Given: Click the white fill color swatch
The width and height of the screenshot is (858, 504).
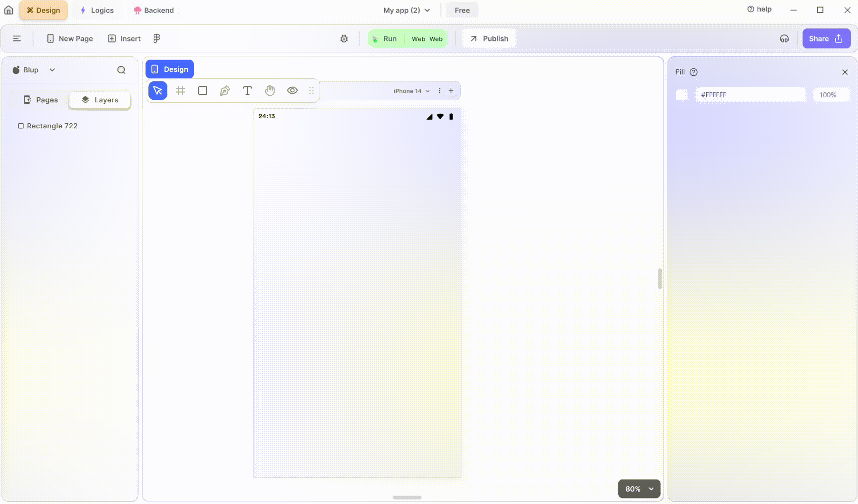Looking at the screenshot, I should tap(681, 95).
